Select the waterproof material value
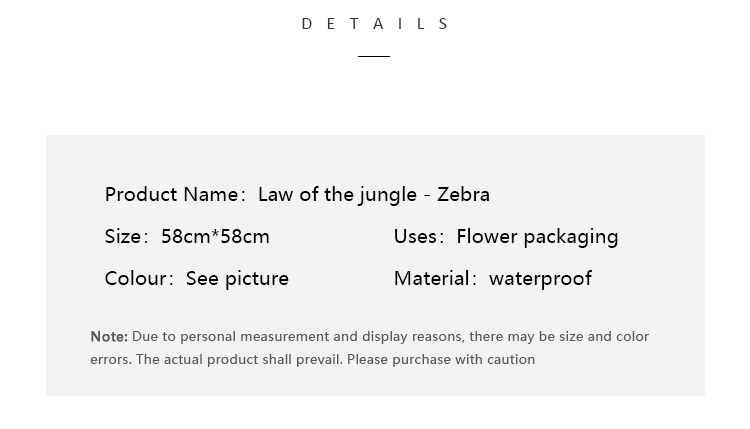 click(540, 279)
